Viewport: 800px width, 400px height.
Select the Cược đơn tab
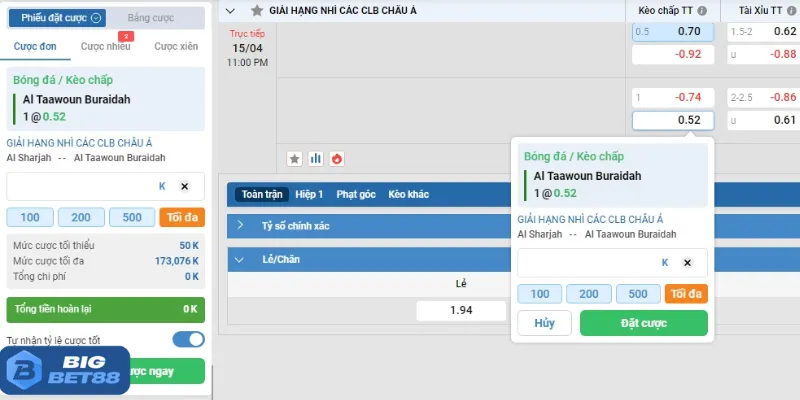(35, 46)
